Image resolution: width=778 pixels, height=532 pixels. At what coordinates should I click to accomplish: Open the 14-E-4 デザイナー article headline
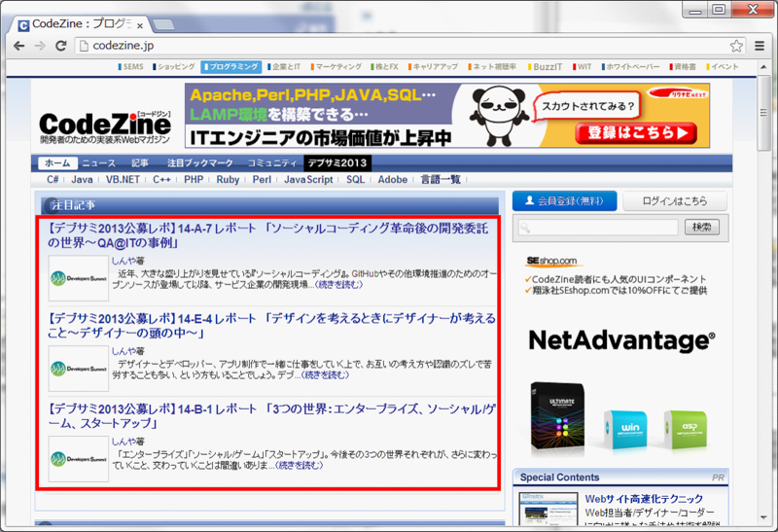pyautogui.click(x=271, y=326)
